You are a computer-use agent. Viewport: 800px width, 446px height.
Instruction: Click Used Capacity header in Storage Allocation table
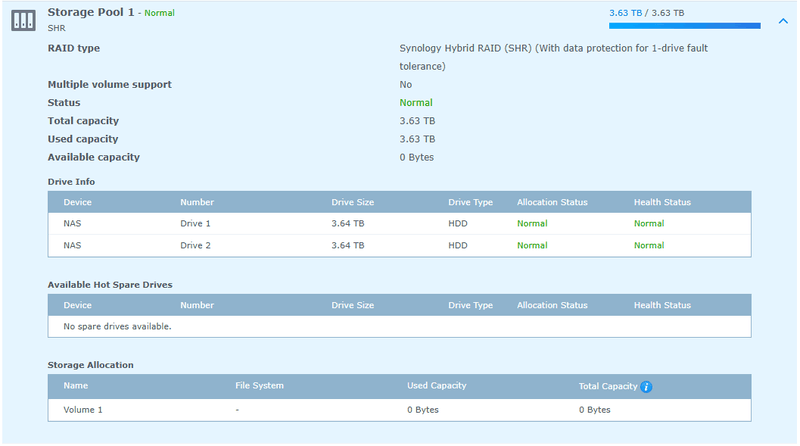pos(437,386)
